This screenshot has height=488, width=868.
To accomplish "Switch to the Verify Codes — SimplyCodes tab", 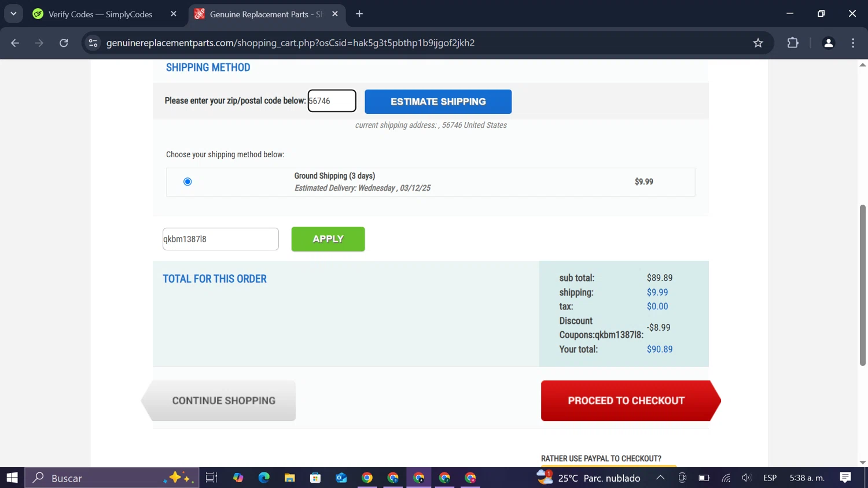I will point(100,14).
